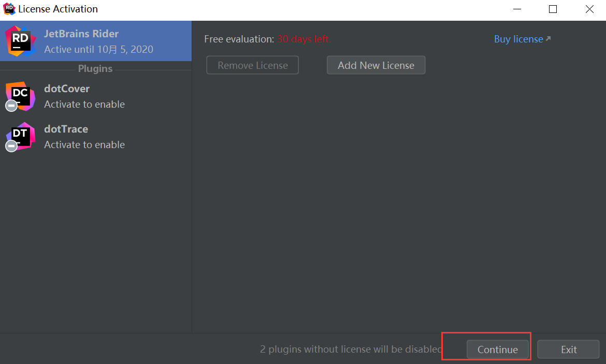This screenshot has width=606, height=364.
Task: Click the Rider RD logo icon
Action: click(21, 41)
